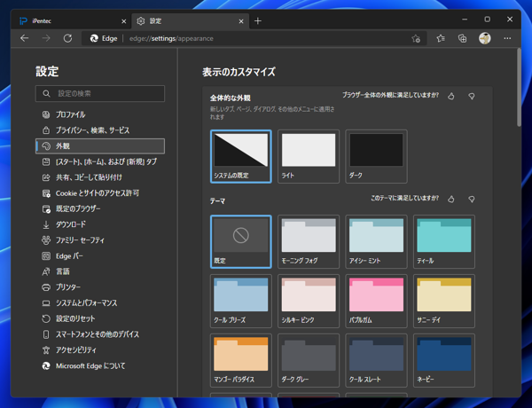Image resolution: width=532 pixels, height=408 pixels.
Task: Open a new tab with the plus icon
Action: tap(258, 21)
